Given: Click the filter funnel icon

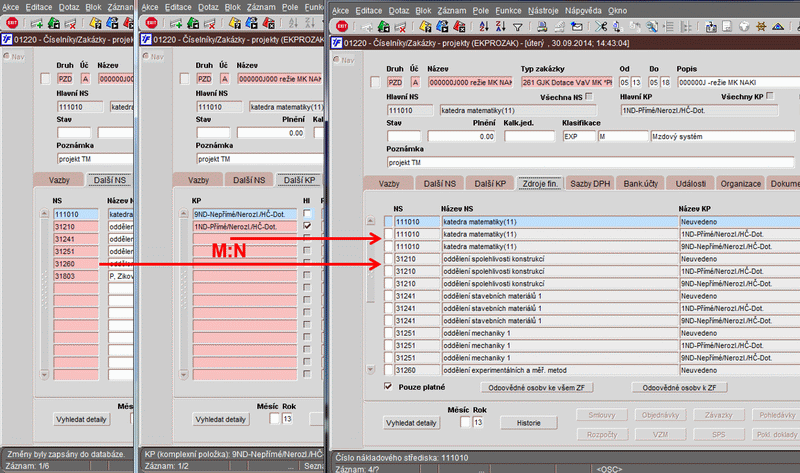Looking at the screenshot, I should tap(517, 27).
